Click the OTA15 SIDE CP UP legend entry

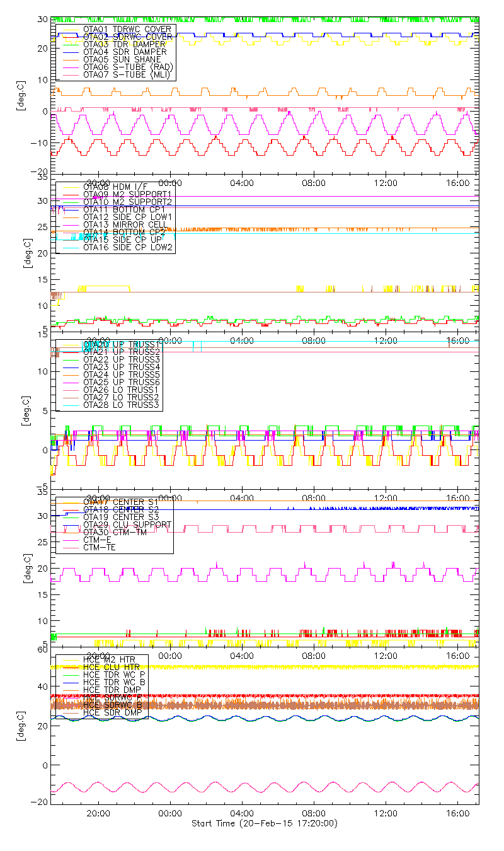122,240
